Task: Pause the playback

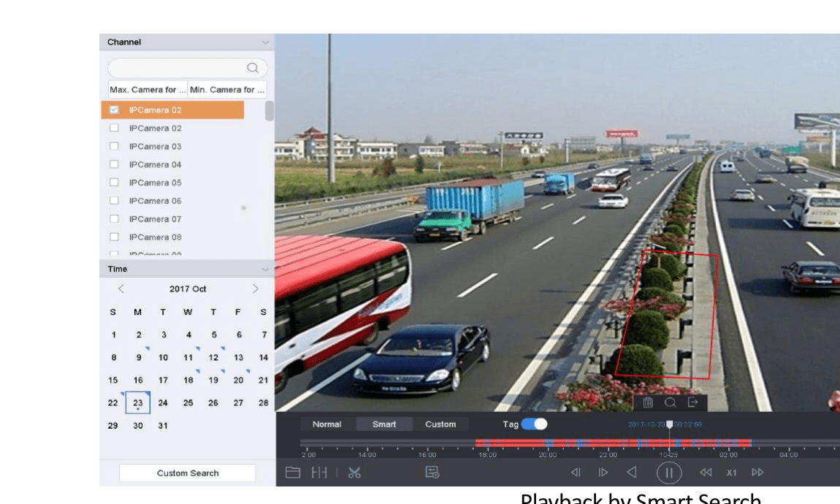Action: click(x=669, y=473)
